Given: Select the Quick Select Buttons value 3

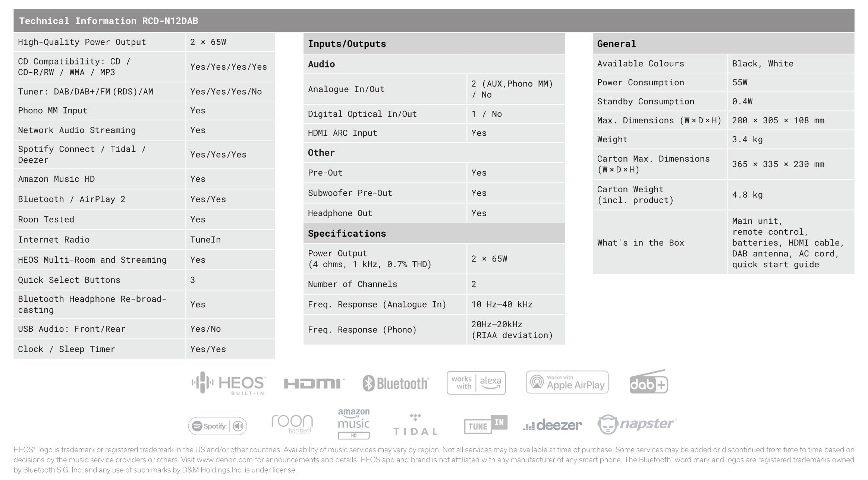Looking at the screenshot, I should coord(192,280).
